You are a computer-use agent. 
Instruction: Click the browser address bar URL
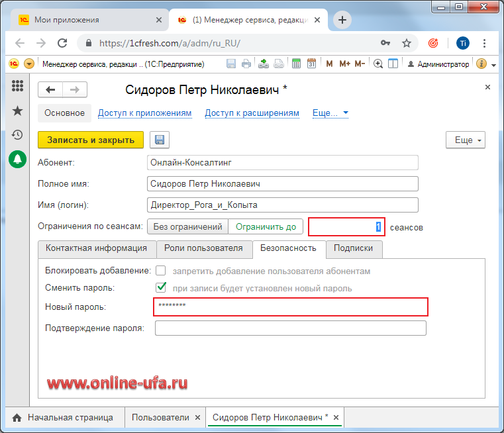pyautogui.click(x=170, y=43)
